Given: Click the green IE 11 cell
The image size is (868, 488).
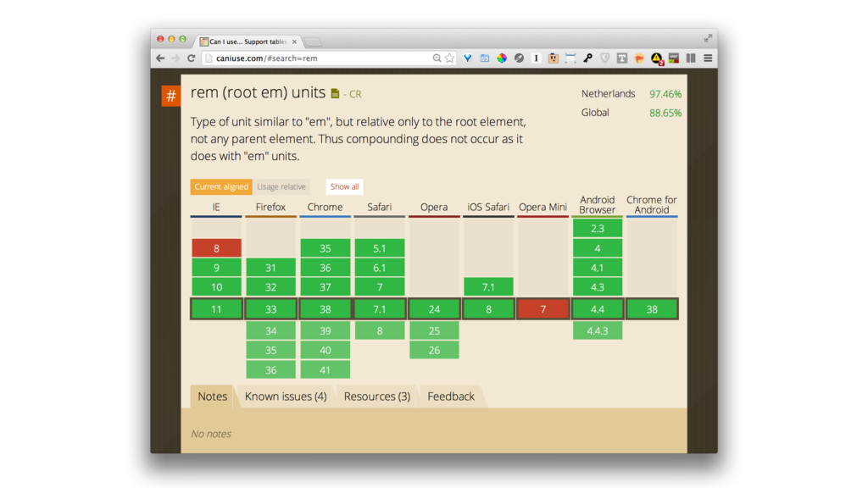Looking at the screenshot, I should (216, 309).
